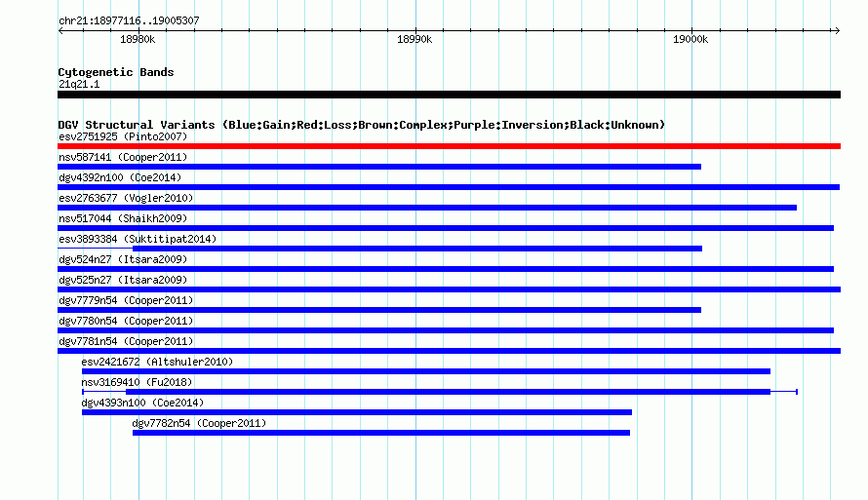Click the dgv524n27 (Itsara2009) label

(123, 259)
